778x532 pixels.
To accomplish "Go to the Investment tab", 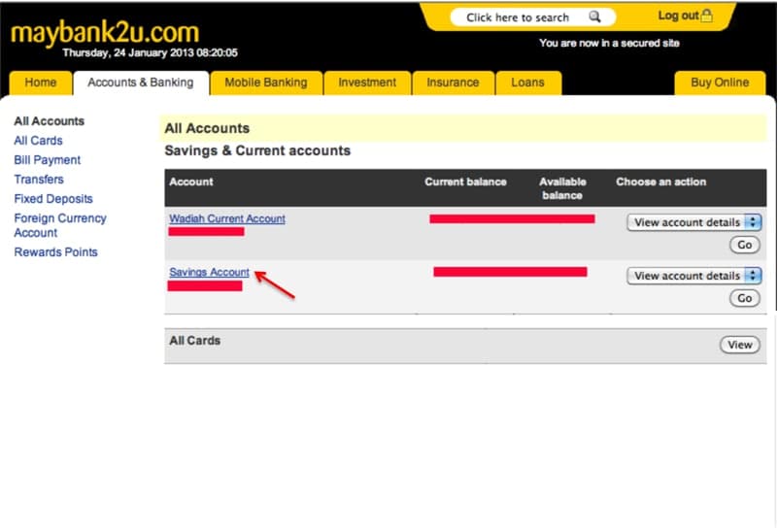I will 367,83.
